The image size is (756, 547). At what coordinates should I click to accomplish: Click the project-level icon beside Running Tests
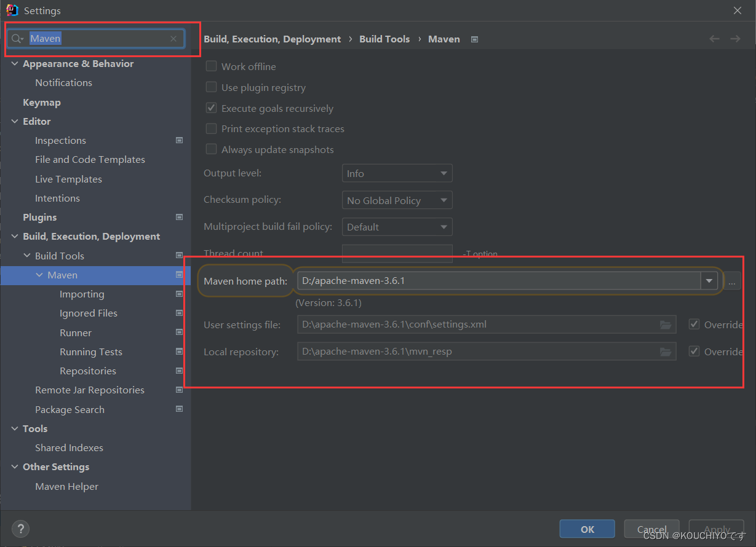click(179, 352)
